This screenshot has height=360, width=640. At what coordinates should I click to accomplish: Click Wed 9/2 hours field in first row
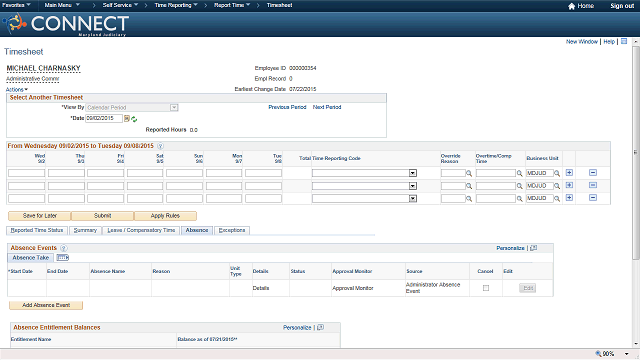coord(27,173)
